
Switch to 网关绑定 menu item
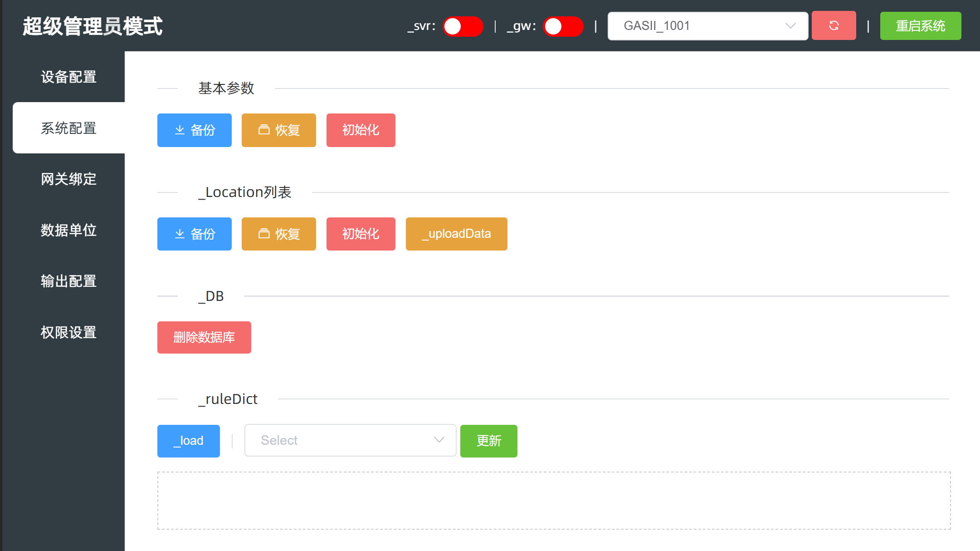68,179
